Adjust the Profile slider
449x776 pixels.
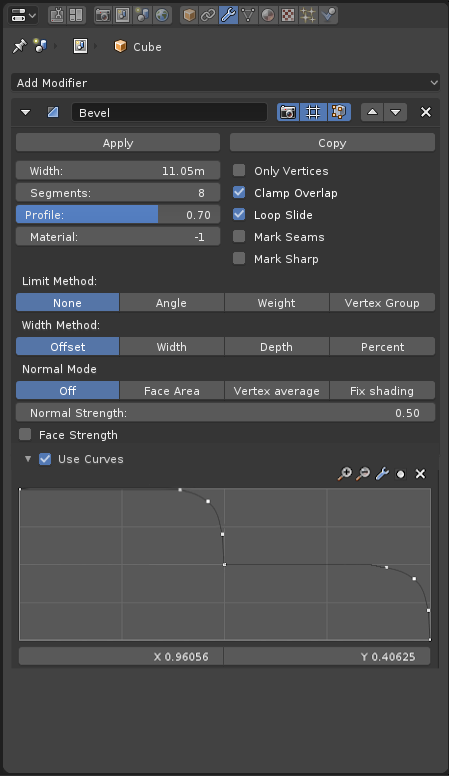(x=118, y=215)
